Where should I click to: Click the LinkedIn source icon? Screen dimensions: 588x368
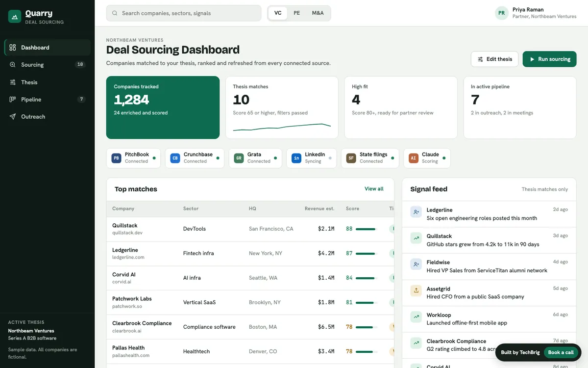pyautogui.click(x=296, y=158)
